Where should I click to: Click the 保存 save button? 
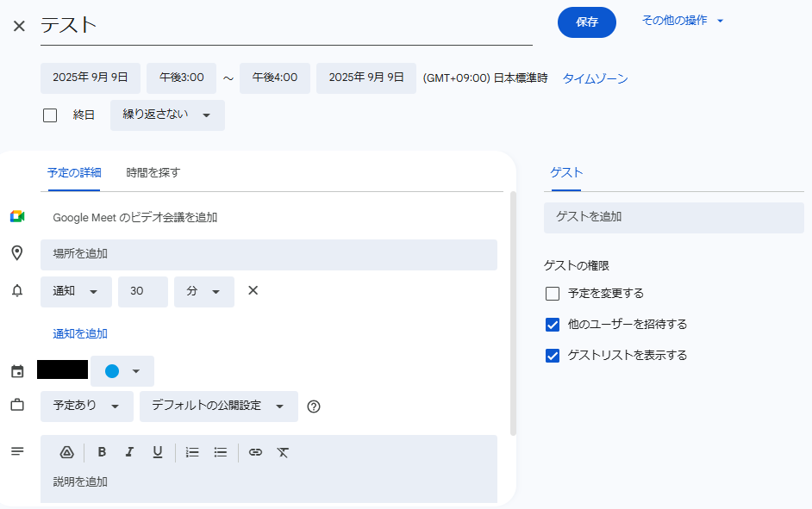[587, 22]
